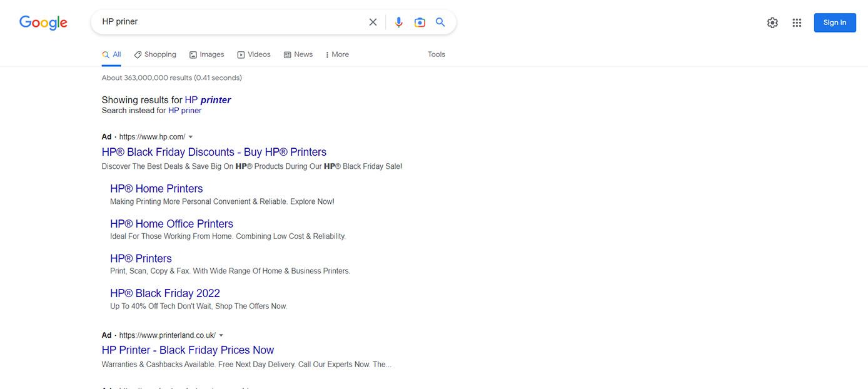Click the Google logo
868x389 pixels.
pos(43,23)
